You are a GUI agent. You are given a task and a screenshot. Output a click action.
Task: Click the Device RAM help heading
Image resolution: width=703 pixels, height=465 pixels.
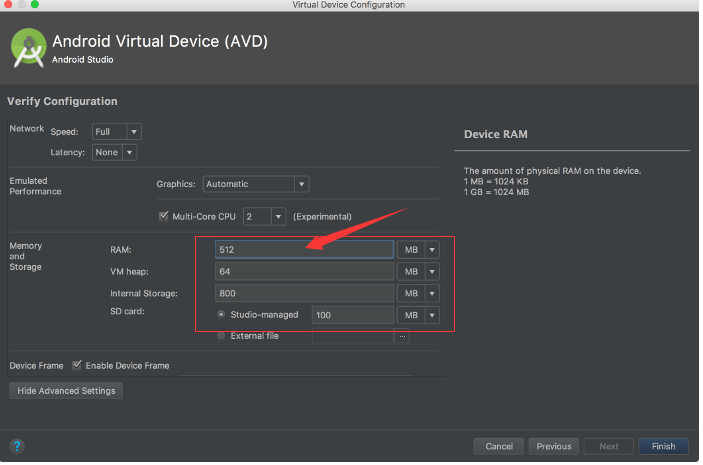click(x=495, y=134)
